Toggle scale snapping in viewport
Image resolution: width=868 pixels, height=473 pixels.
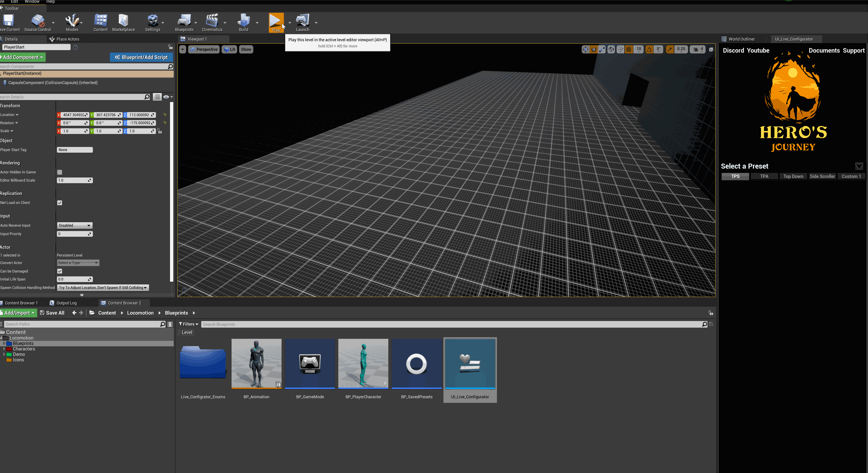click(x=670, y=50)
